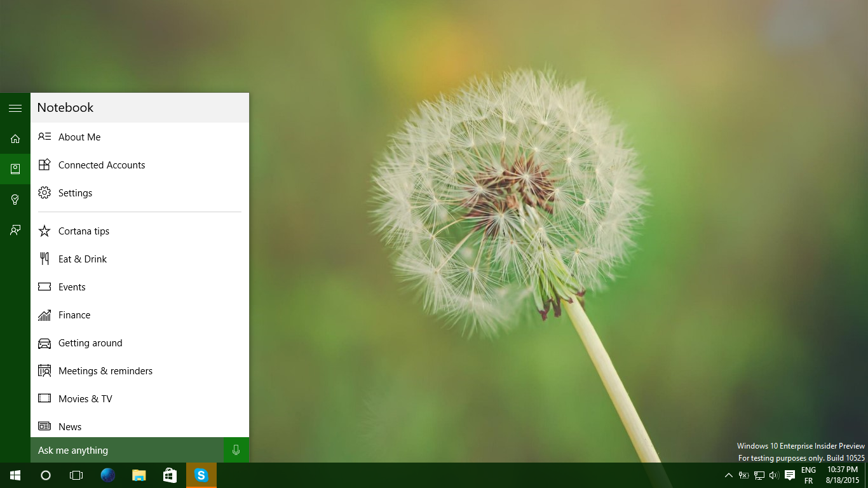Activate the microphone voice search button
Screen dimensions: 868x488
(x=236, y=450)
